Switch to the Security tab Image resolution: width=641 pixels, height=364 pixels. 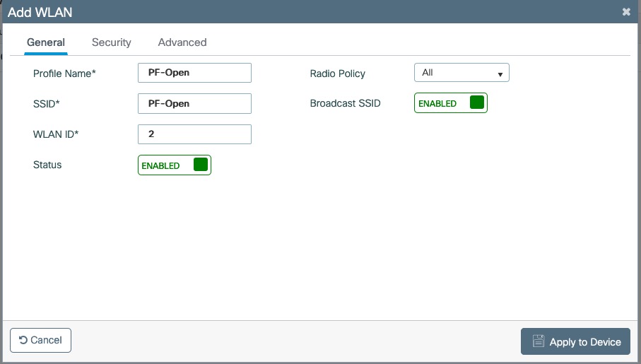tap(111, 42)
